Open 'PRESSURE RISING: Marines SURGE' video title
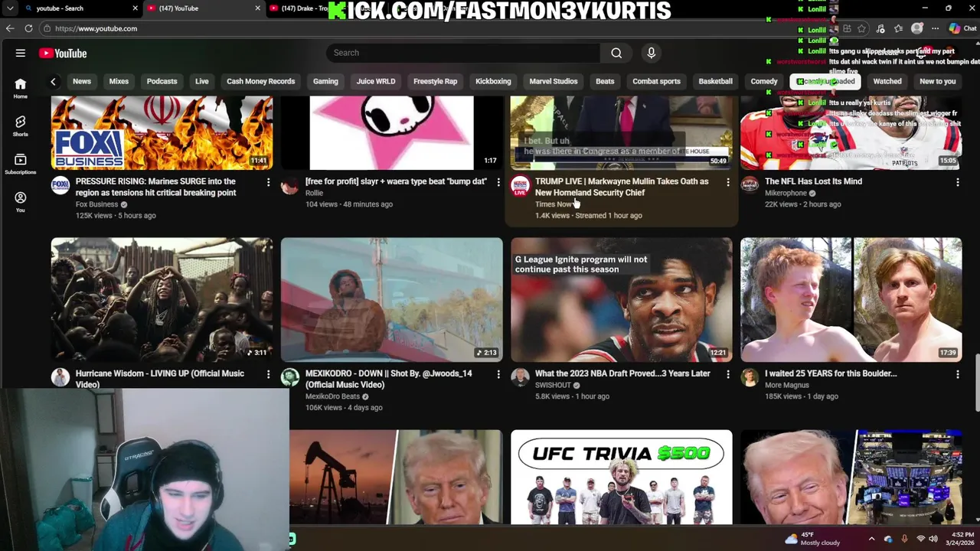Image resolution: width=980 pixels, height=551 pixels. point(155,187)
